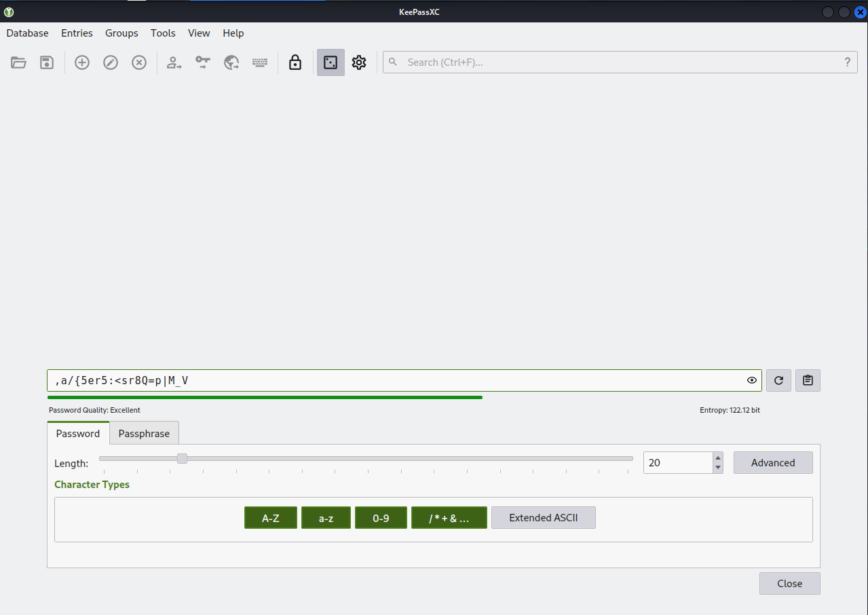
Task: Open the View menu
Action: (199, 33)
